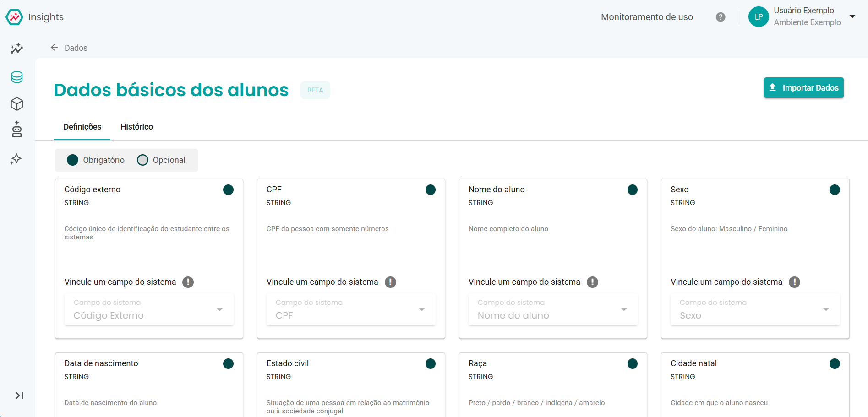The height and width of the screenshot is (417, 868).
Task: Expand the user account menu arrow
Action: pos(852,16)
